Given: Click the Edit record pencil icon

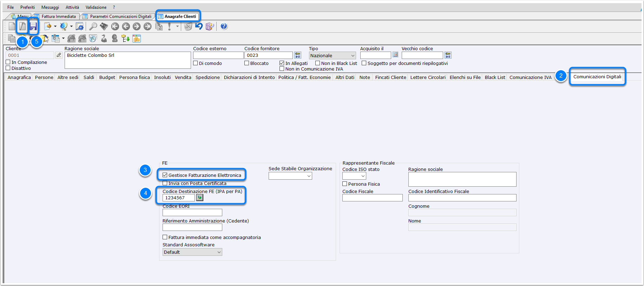Looking at the screenshot, I should [22, 26].
